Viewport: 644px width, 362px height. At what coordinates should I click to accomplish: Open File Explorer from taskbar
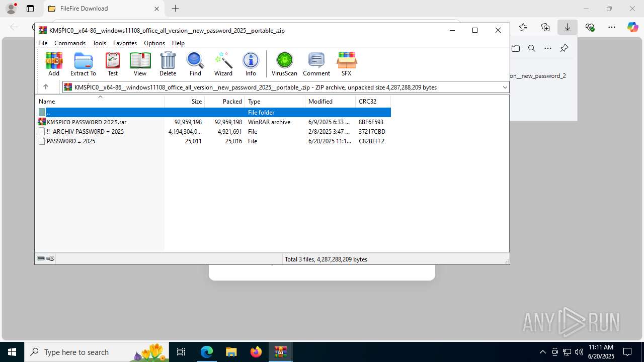231,352
